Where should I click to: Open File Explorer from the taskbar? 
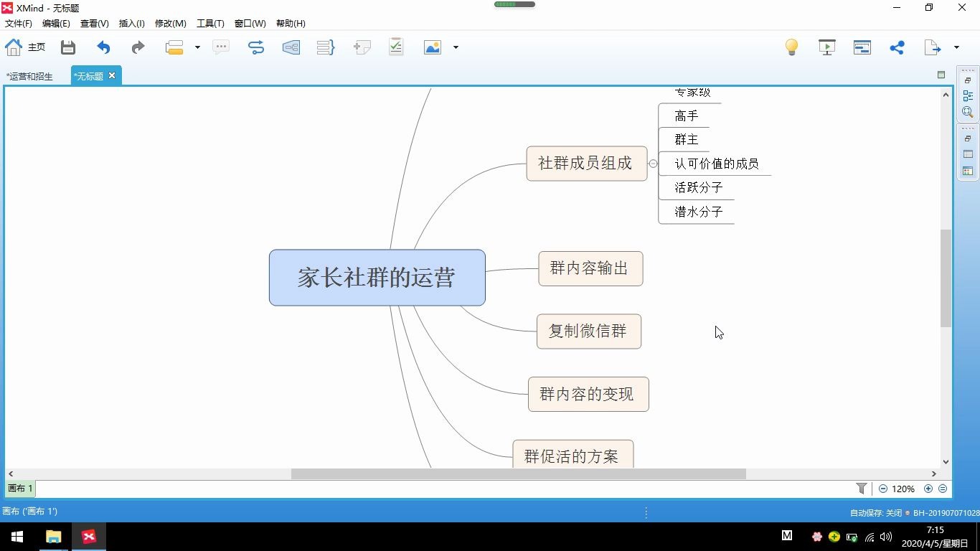[x=54, y=537]
